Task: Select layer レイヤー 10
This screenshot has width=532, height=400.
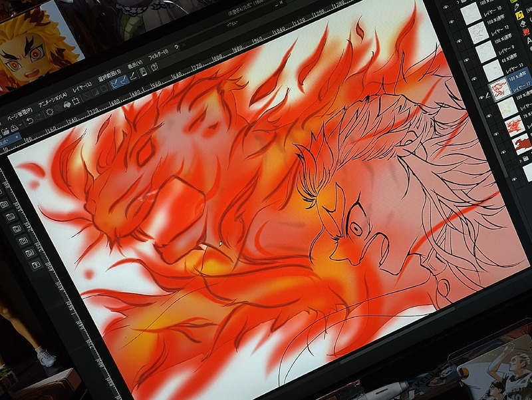Action: point(493,11)
